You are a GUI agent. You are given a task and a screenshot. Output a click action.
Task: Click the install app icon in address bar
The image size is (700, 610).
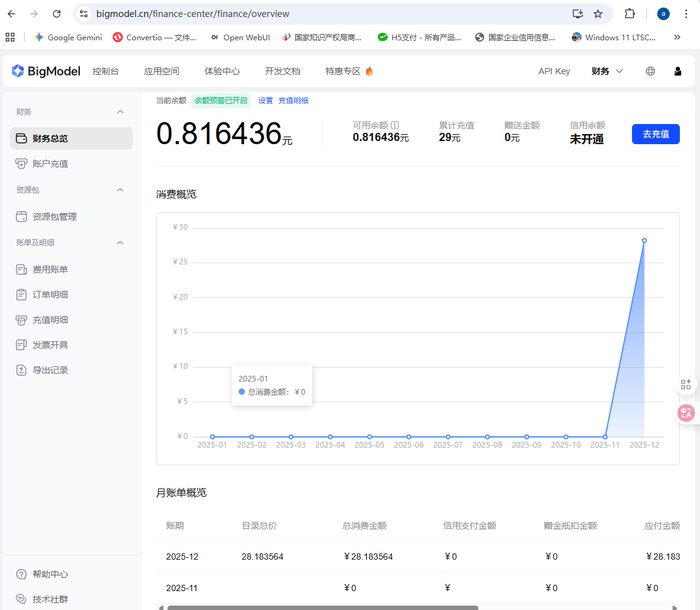click(578, 14)
